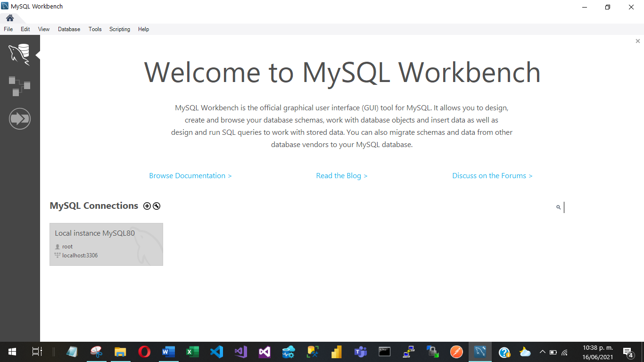Open the Database menu
The image size is (644, 362).
pyautogui.click(x=69, y=29)
